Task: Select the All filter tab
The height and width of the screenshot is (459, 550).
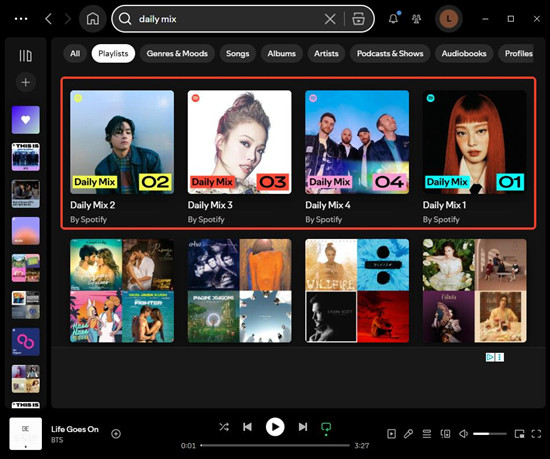Action: click(75, 54)
